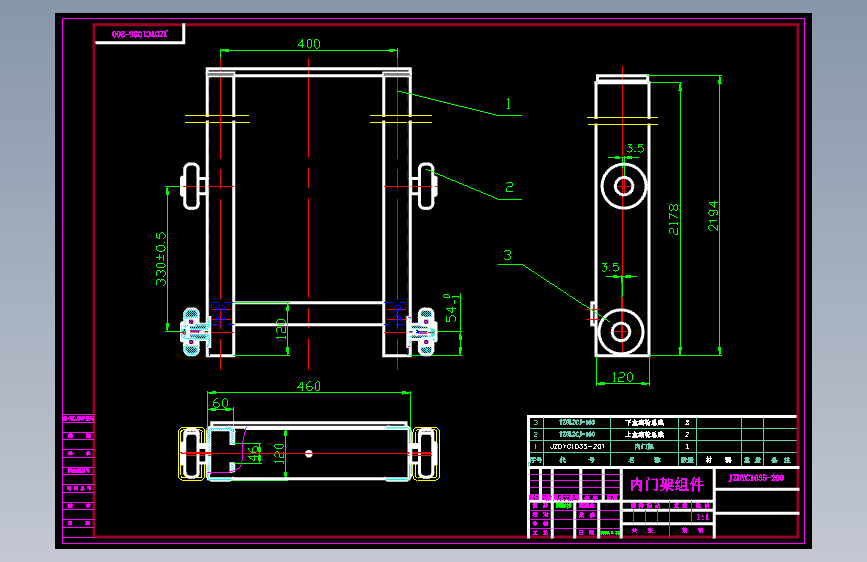Click the 内门架组件 drawing title
Viewport: 867px width, 562px height.
667,485
